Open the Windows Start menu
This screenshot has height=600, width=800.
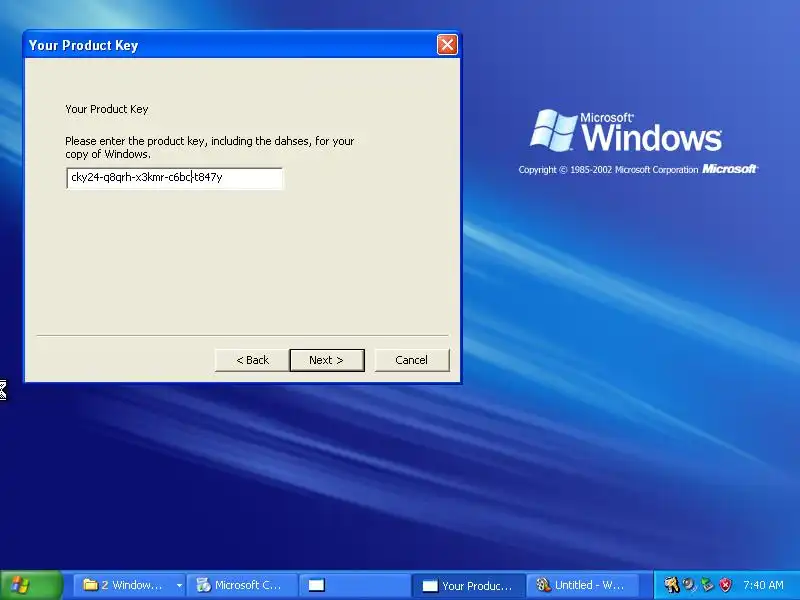pos(31,585)
